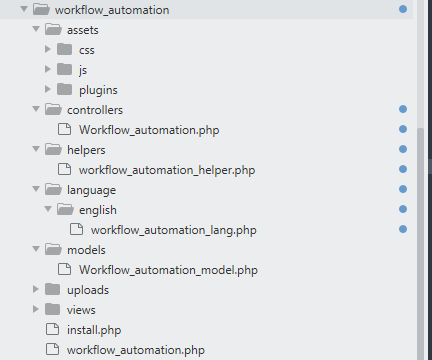
Task: Click modified dot beside controllers folder
Action: click(x=403, y=109)
